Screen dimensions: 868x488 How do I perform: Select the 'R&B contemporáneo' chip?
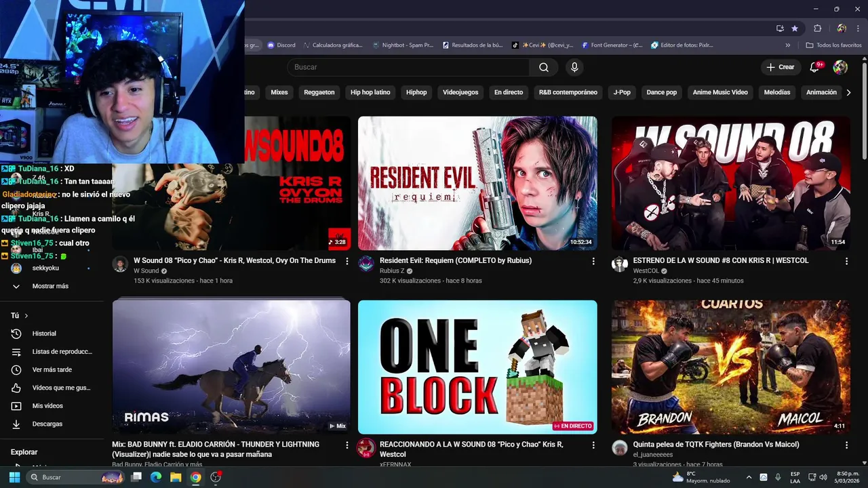(x=568, y=92)
